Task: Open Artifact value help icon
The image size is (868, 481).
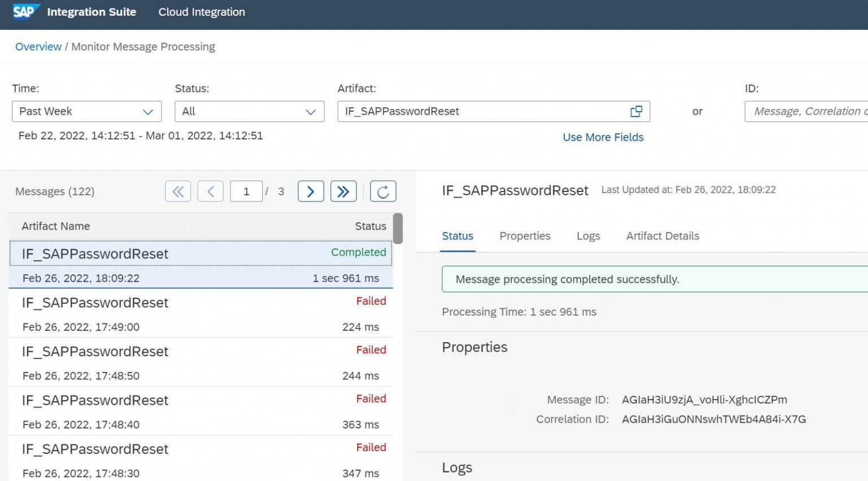Action: click(x=636, y=112)
